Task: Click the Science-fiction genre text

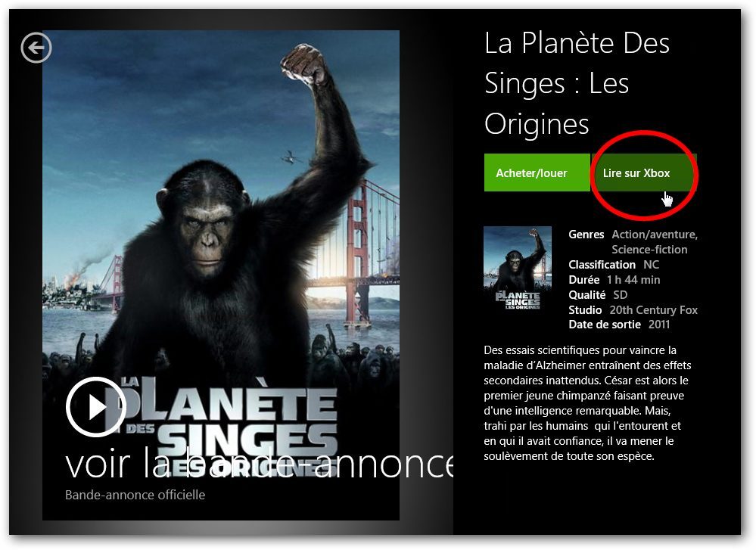Action: point(649,249)
